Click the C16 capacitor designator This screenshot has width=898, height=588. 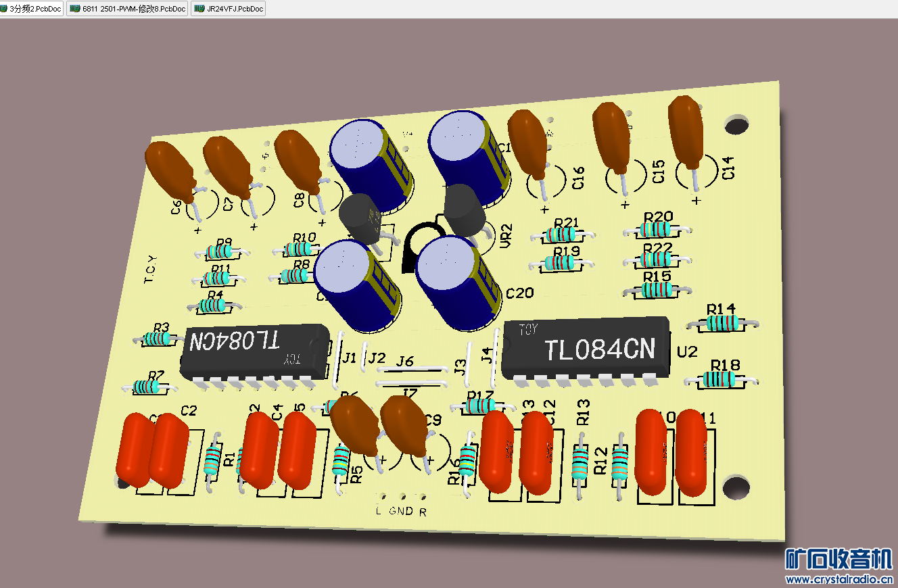(x=578, y=178)
